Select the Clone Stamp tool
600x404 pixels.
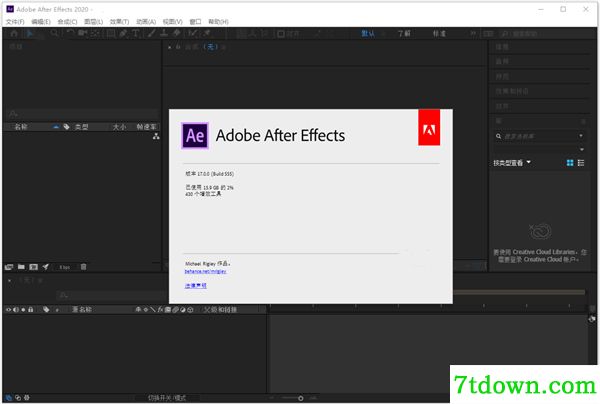(164, 34)
